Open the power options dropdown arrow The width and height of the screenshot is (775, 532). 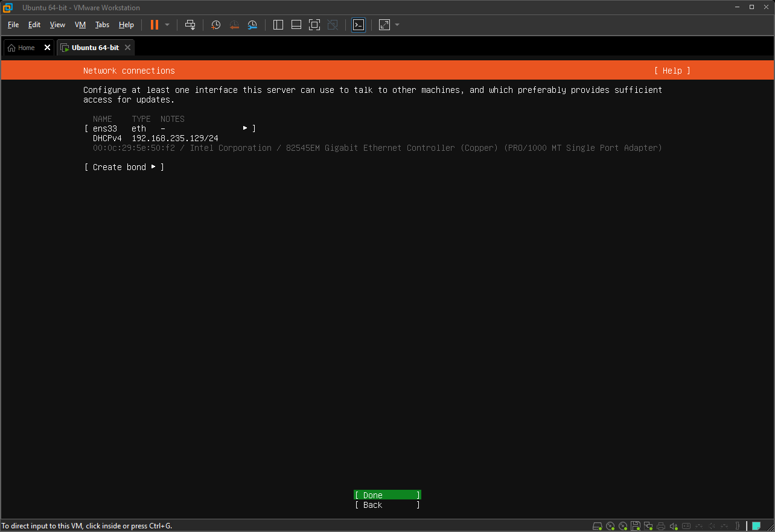coord(167,25)
